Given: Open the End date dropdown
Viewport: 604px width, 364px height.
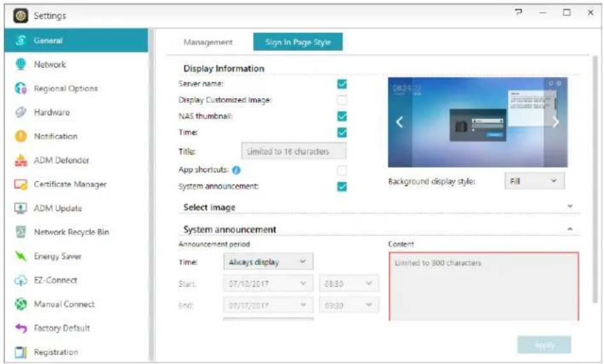Looking at the screenshot, I should [x=268, y=305].
